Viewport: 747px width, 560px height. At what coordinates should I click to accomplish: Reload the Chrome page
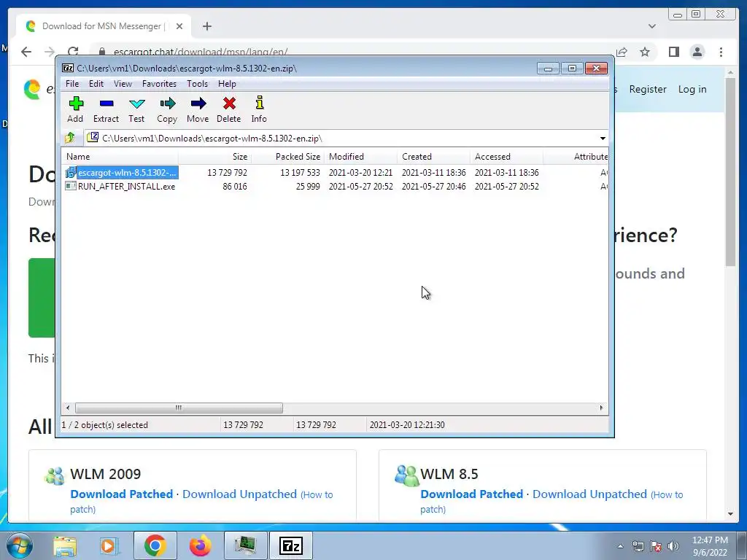point(73,52)
